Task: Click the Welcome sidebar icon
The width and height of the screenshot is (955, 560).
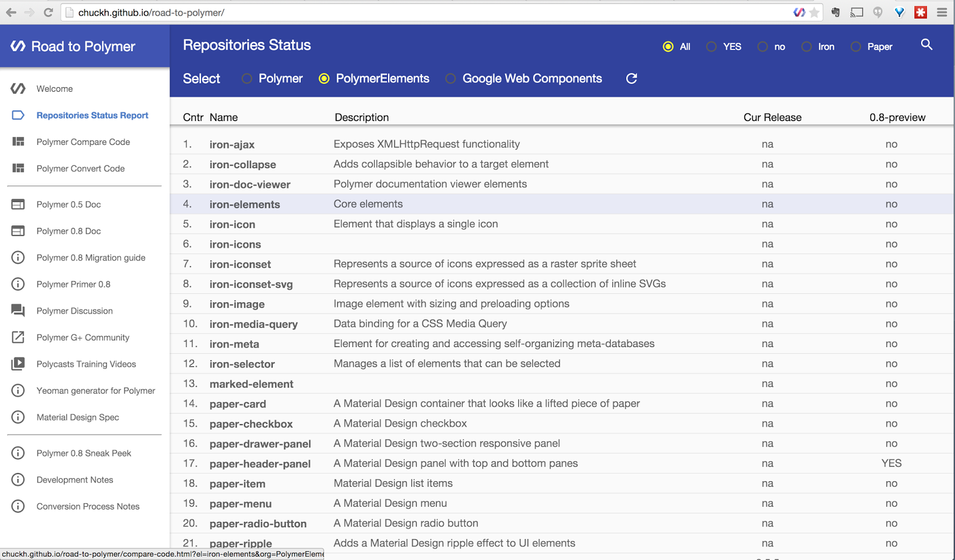Action: coord(18,89)
